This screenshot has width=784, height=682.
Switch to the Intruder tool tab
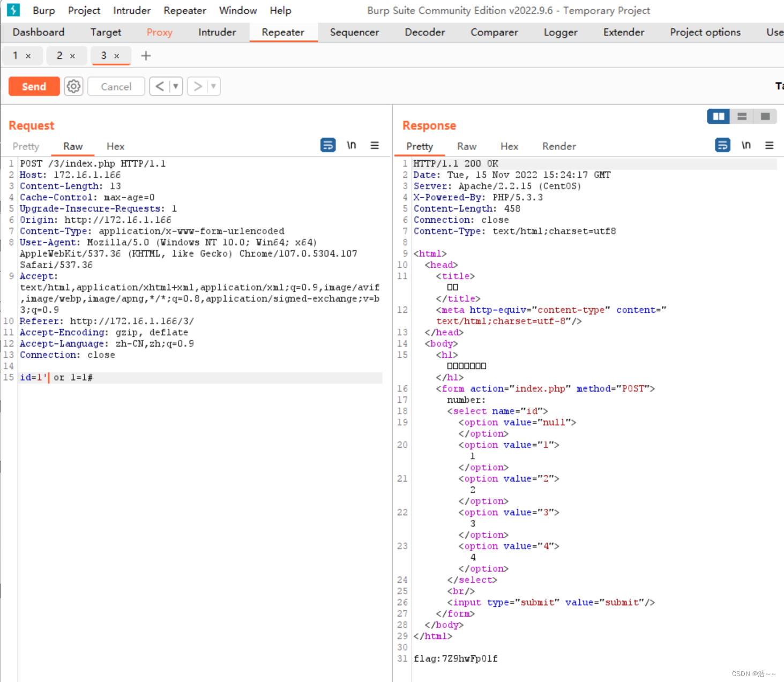pyautogui.click(x=217, y=32)
